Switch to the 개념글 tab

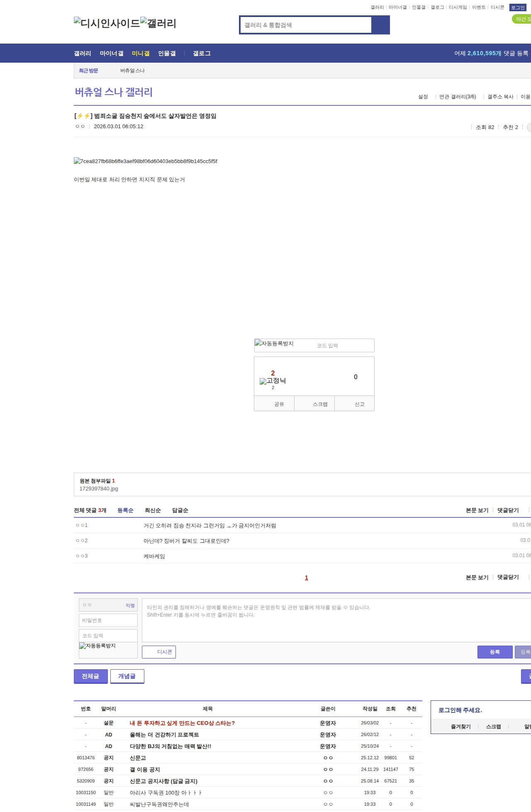coord(127,676)
